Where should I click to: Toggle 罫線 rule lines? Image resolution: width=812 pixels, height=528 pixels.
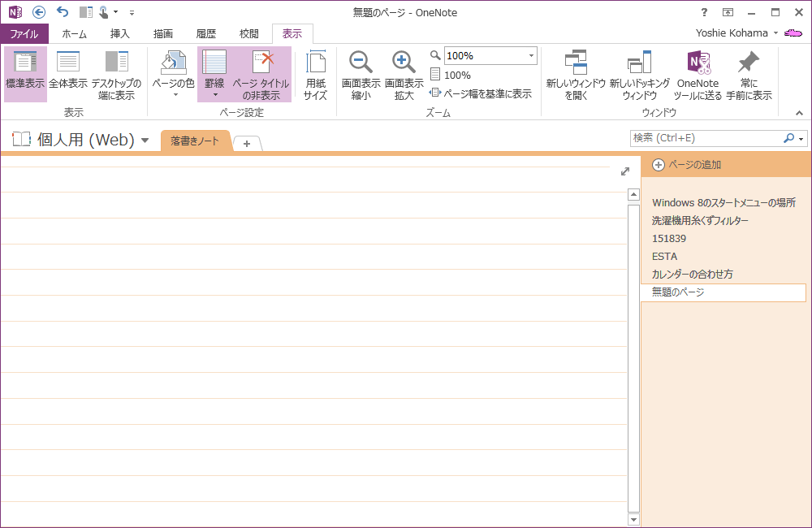214,69
